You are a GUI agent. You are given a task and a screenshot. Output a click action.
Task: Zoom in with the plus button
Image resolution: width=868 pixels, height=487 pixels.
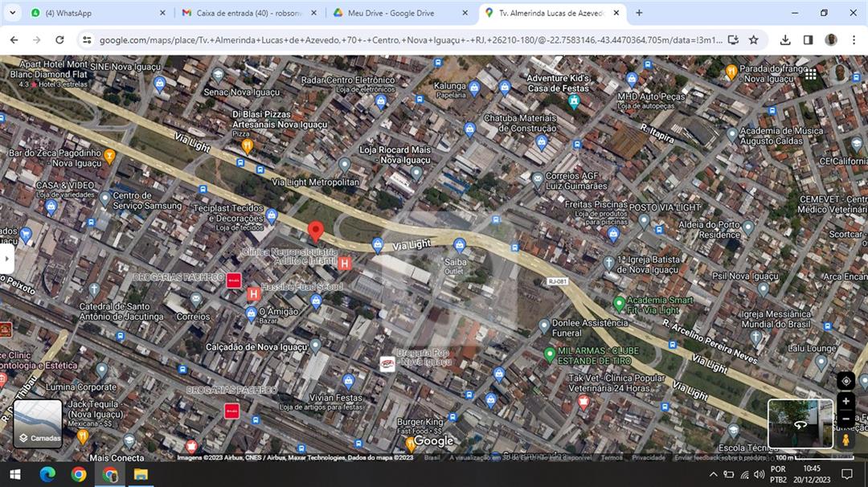click(845, 402)
